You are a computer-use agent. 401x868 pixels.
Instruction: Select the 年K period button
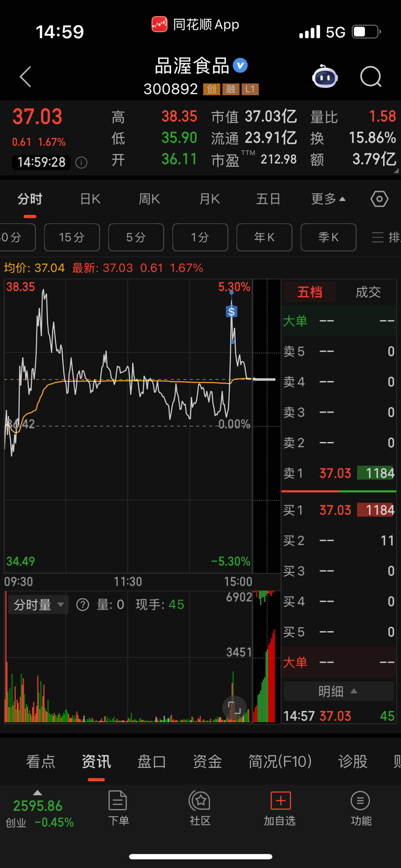[264, 237]
